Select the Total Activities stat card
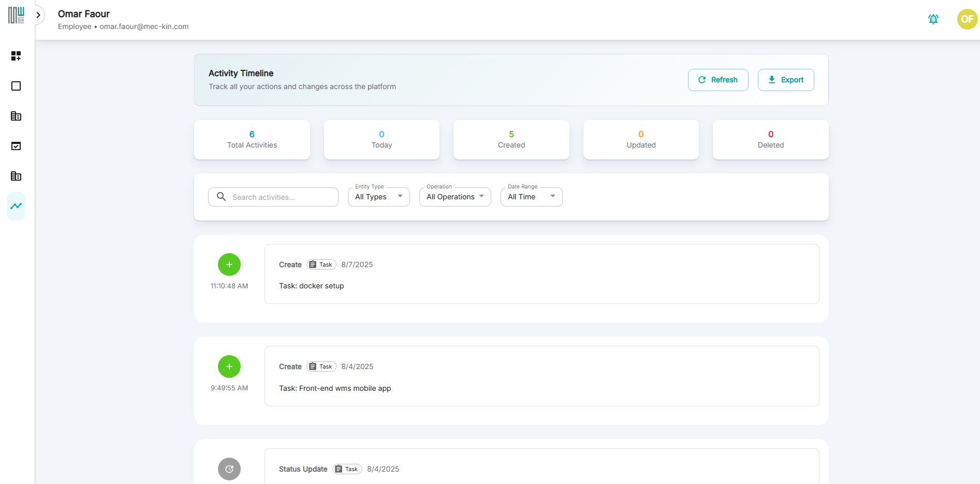This screenshot has width=980, height=484. (x=252, y=140)
